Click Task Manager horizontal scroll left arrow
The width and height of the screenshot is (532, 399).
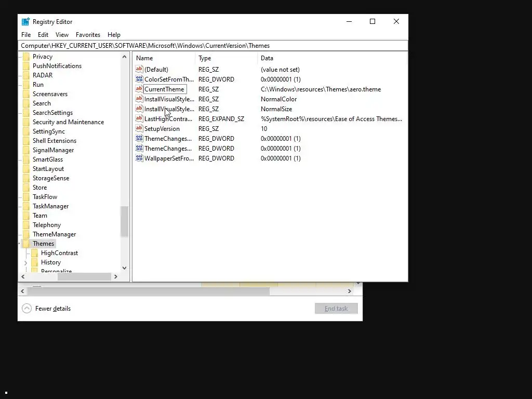click(22, 291)
